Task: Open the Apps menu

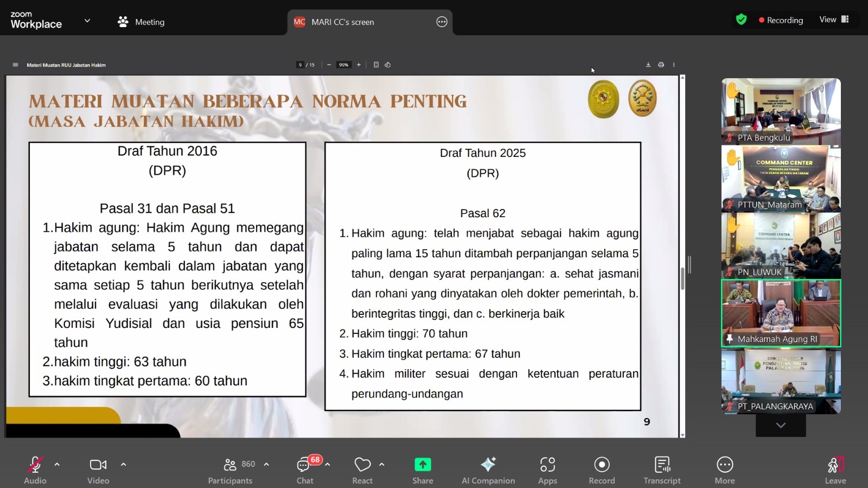Action: point(547,470)
